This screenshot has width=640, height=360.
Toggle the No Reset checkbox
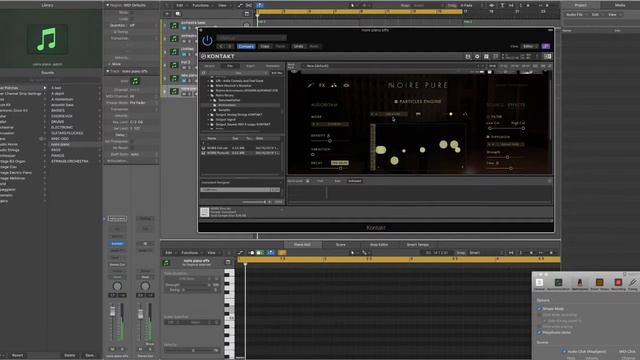coord(131,148)
